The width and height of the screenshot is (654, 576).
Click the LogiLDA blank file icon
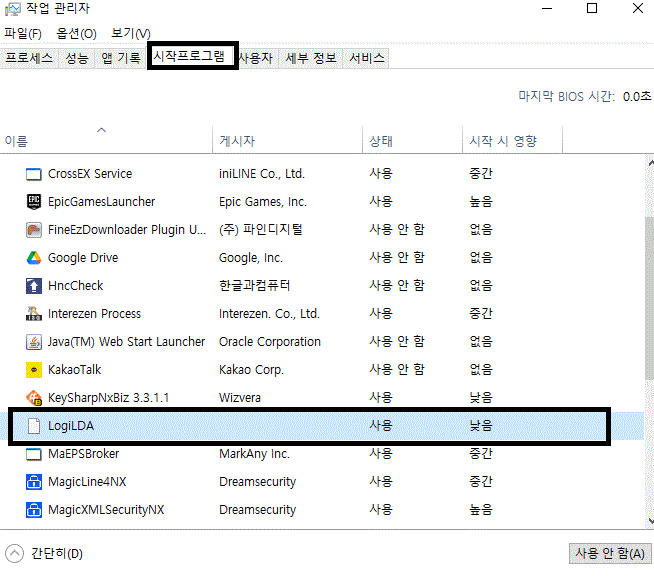(x=34, y=426)
